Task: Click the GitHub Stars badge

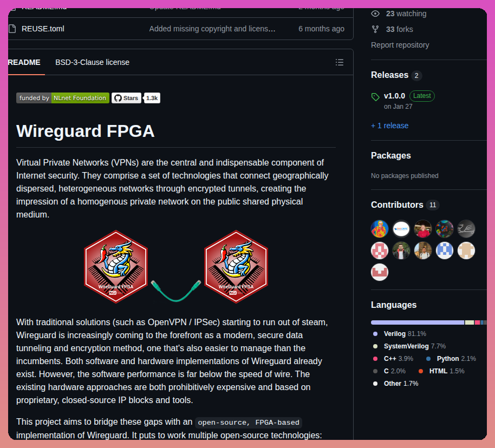Action: pyautogui.click(x=126, y=98)
